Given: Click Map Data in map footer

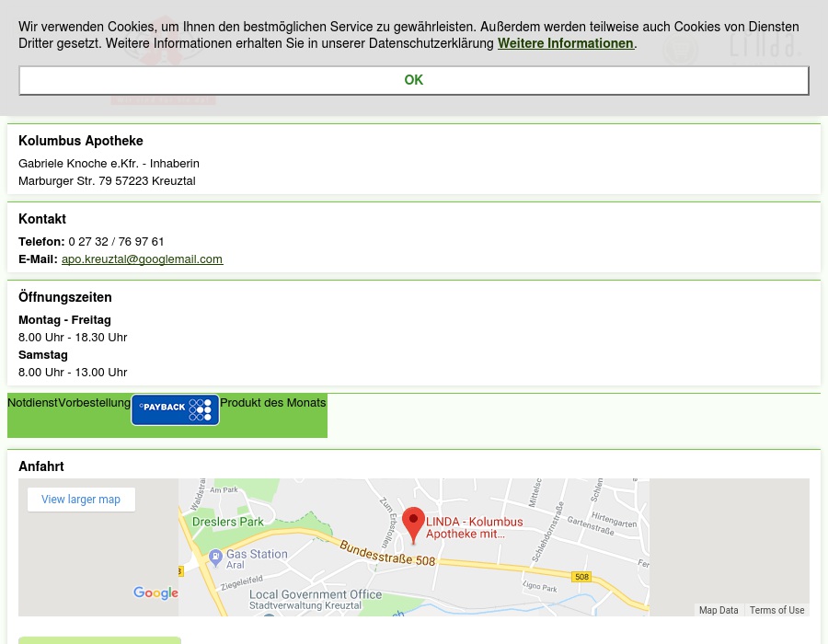Looking at the screenshot, I should (x=718, y=610).
